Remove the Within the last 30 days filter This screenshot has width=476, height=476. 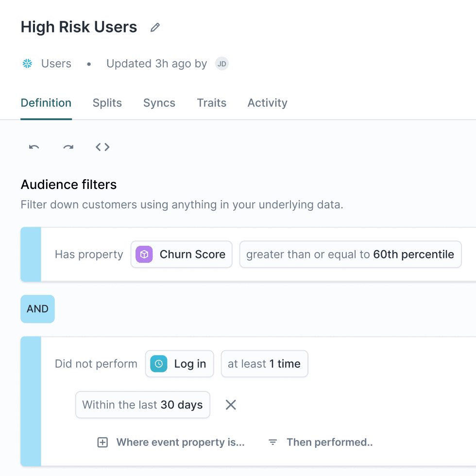(230, 405)
